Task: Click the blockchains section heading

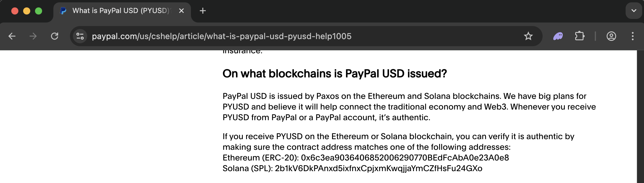Action: pos(334,73)
